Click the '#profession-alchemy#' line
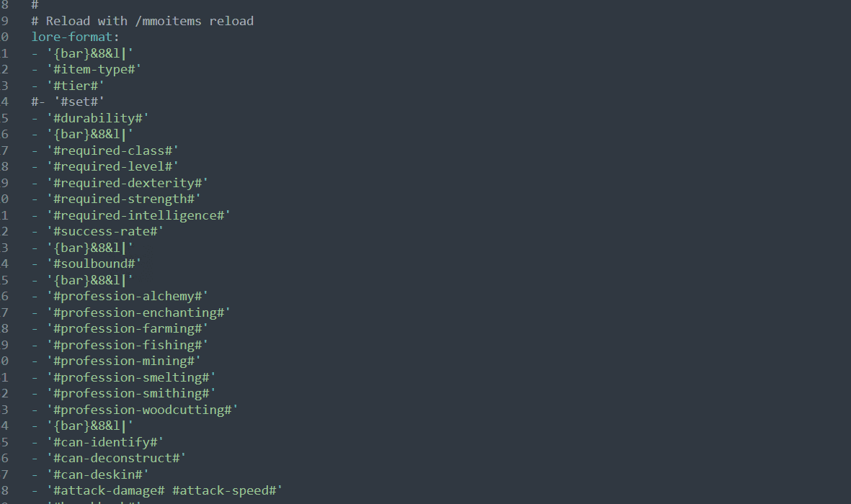 coord(127,296)
